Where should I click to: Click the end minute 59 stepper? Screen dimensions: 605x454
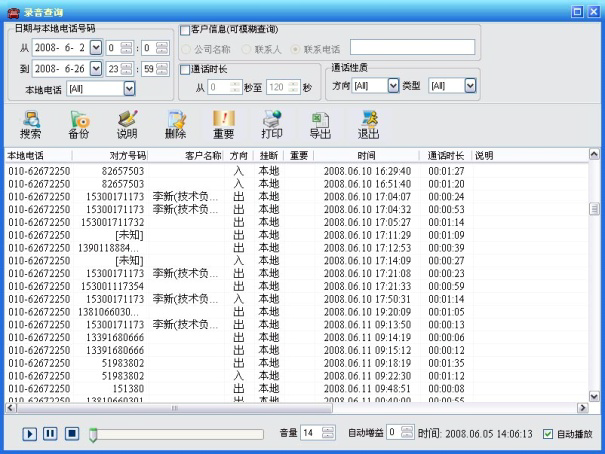coord(162,69)
